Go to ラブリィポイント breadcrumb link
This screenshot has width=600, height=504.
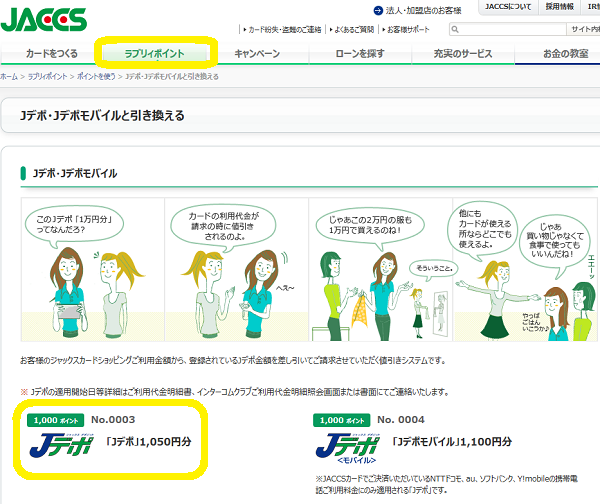(47, 77)
